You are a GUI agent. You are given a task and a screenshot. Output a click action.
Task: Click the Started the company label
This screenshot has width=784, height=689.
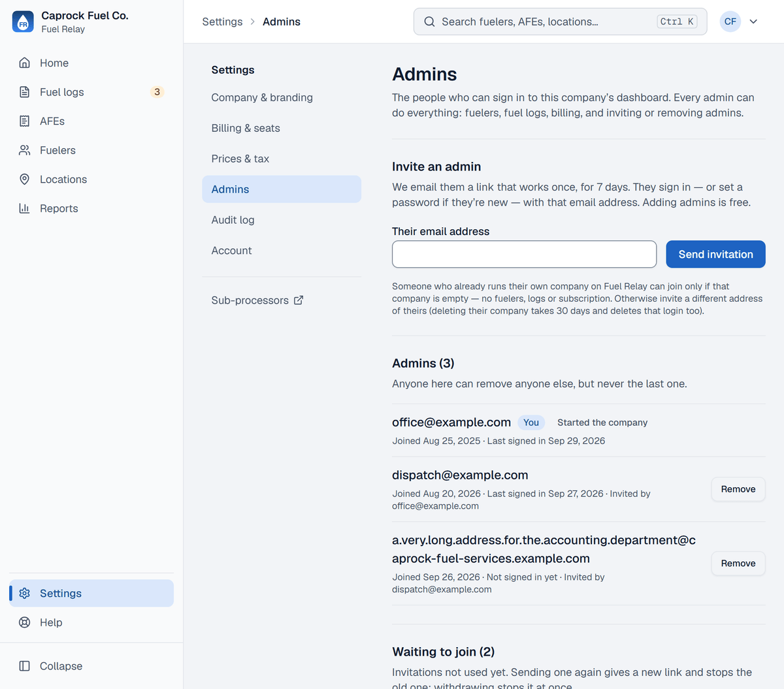[602, 423]
